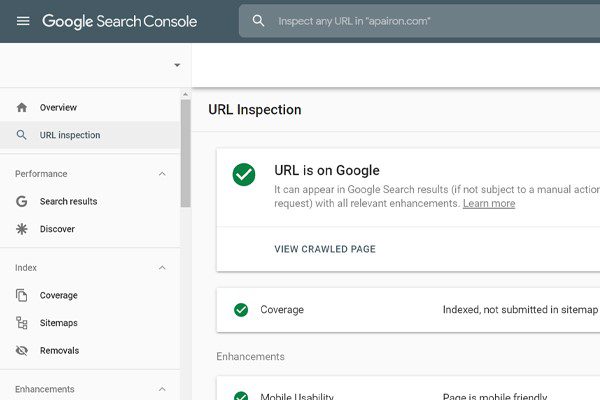Click the Sitemaps tree icon
Image resolution: width=600 pixels, height=400 pixels.
[21, 323]
